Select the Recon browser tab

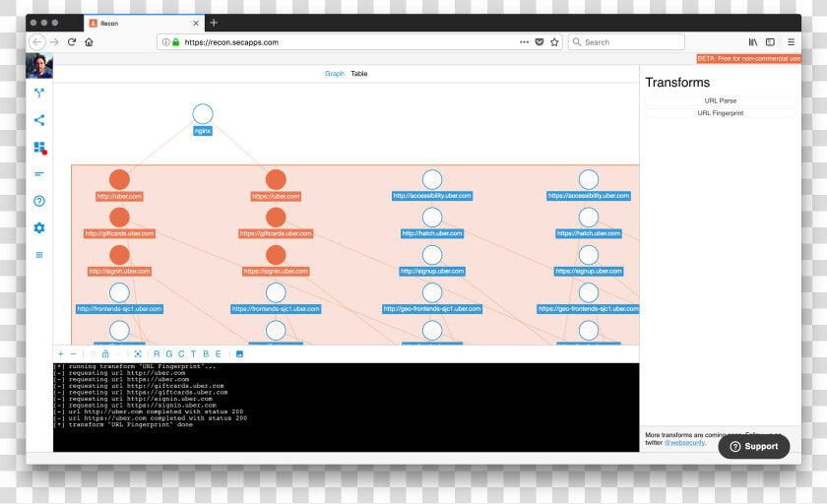pyautogui.click(x=144, y=24)
